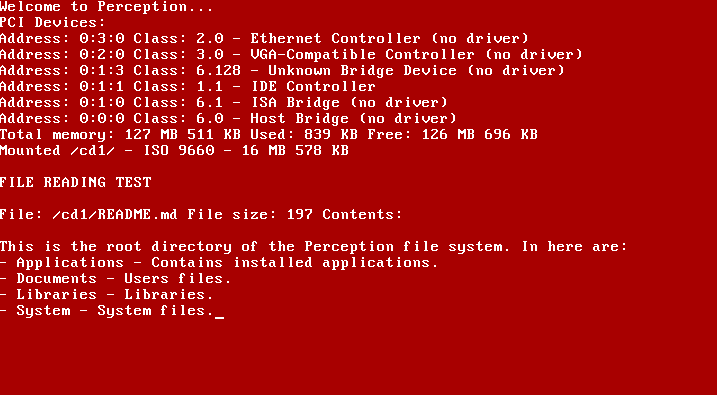717x395 pixels.
Task: Click the Libraries directory list entry
Action: tap(107, 294)
